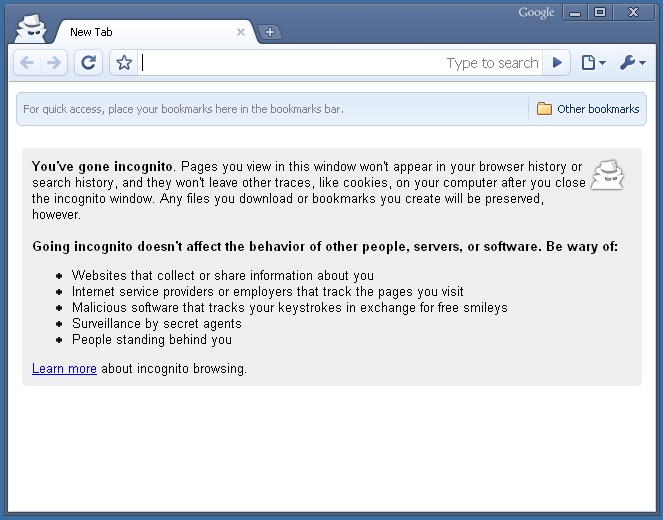Click the "Malicious software that tracks your keystrokes" item
The height and width of the screenshot is (520, 663).
click(290, 308)
